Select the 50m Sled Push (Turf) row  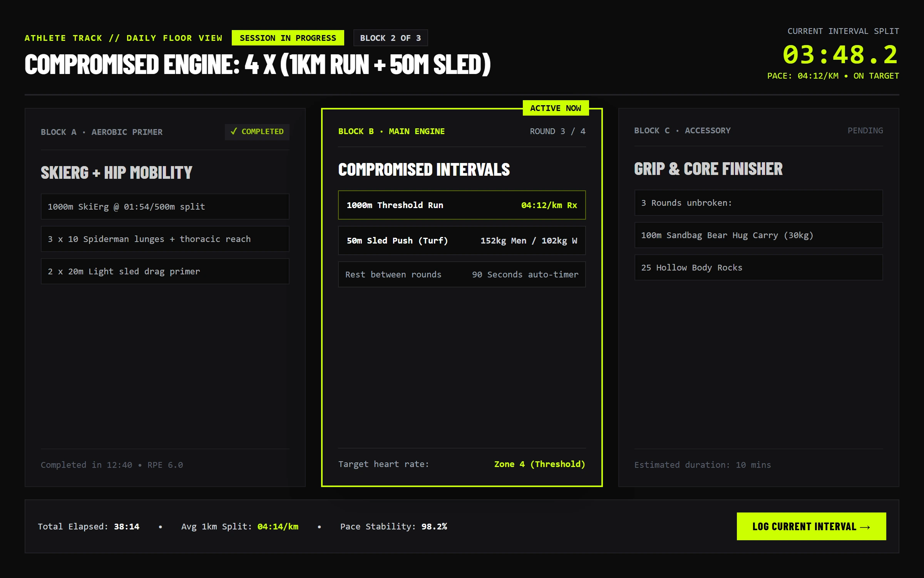pos(462,240)
